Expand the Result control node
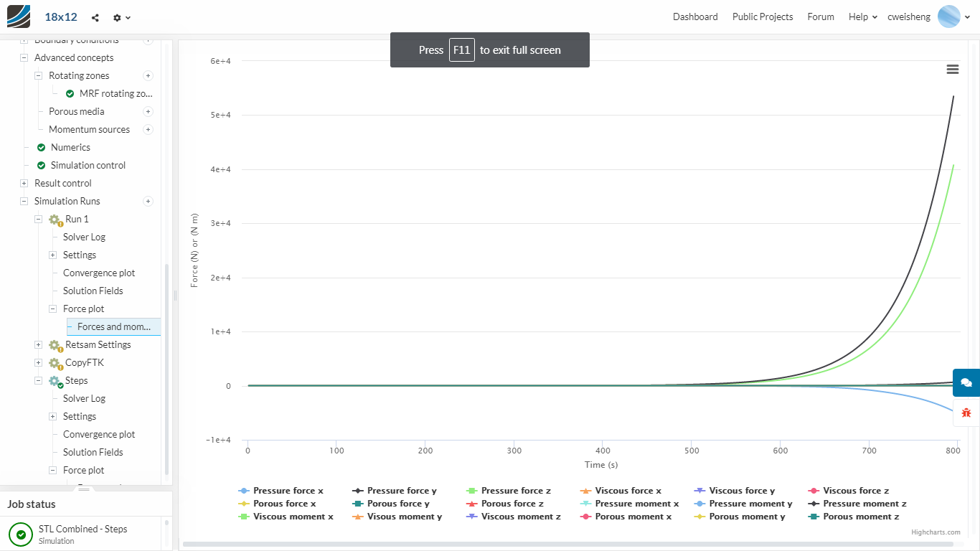This screenshot has width=980, height=551. pyautogui.click(x=24, y=183)
